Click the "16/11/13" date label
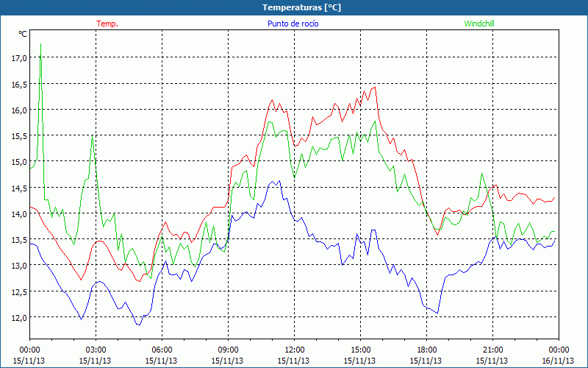The height and width of the screenshot is (368, 588). click(558, 361)
